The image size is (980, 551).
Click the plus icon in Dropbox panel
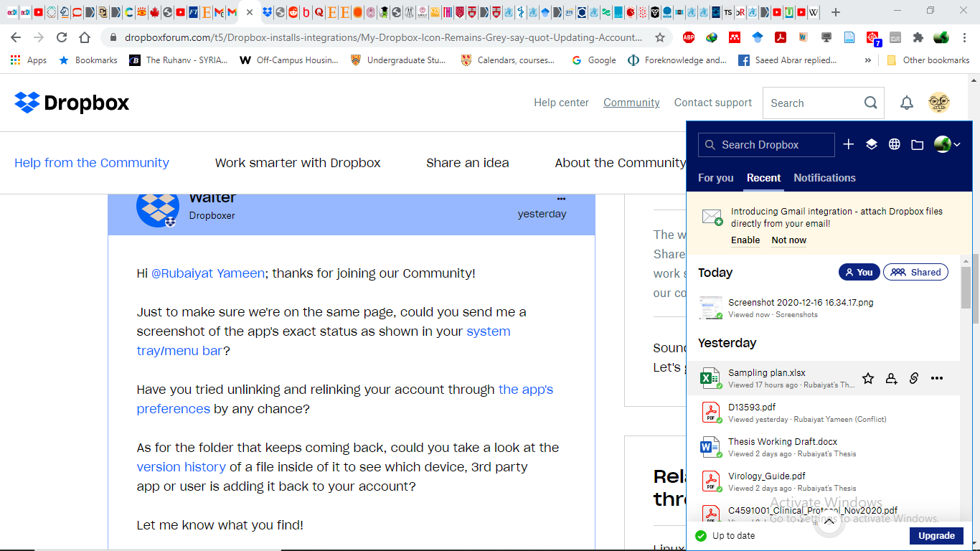(848, 144)
